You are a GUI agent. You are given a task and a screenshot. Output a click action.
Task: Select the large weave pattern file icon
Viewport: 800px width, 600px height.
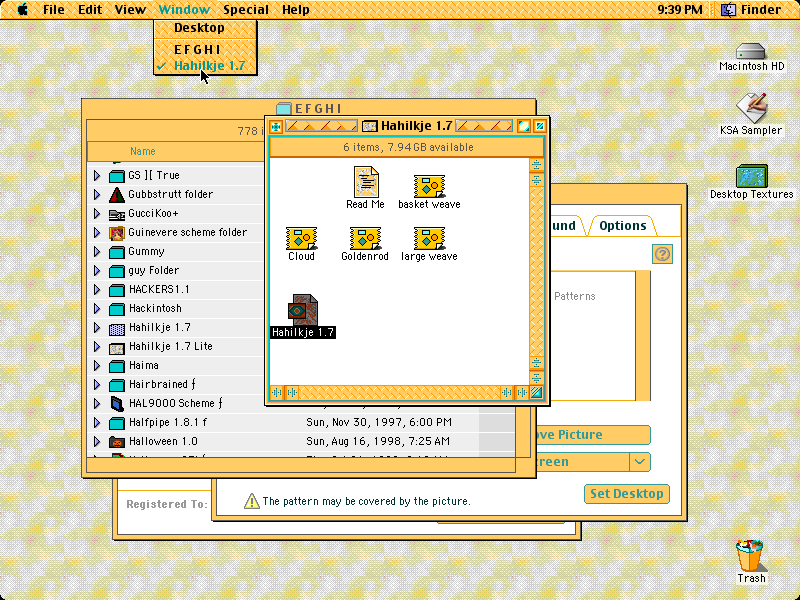[429, 238]
